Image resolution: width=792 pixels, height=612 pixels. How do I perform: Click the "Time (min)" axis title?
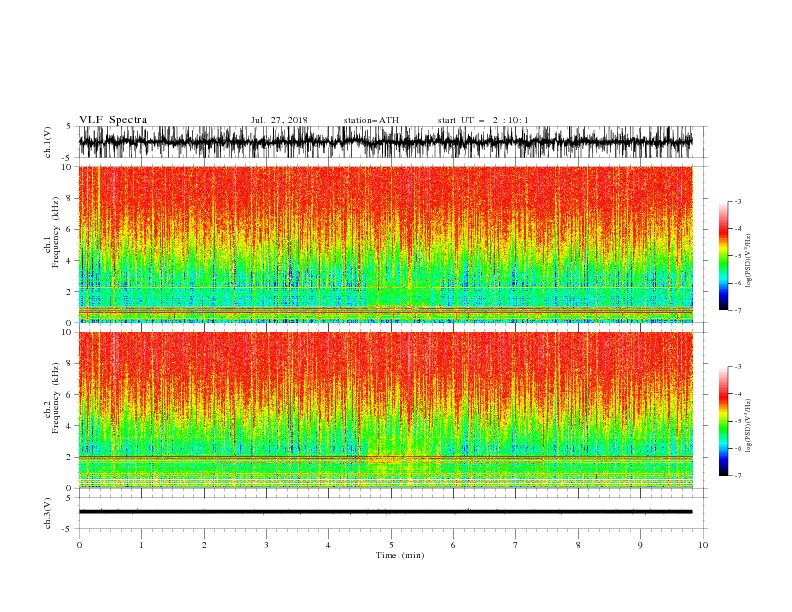point(400,555)
